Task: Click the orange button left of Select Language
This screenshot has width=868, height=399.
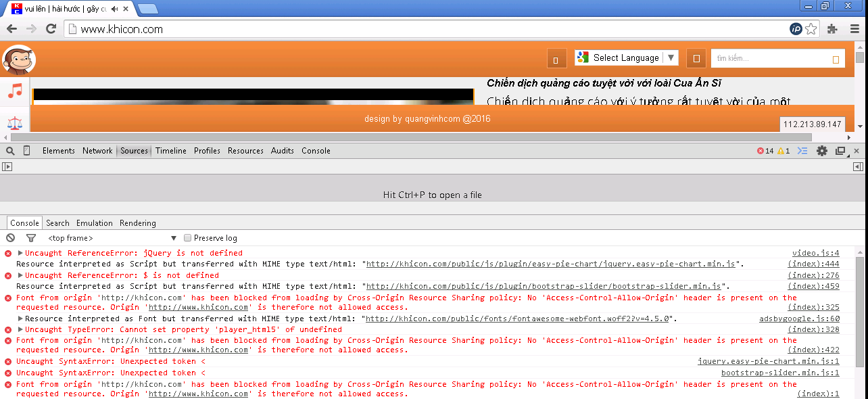Action: click(x=556, y=58)
